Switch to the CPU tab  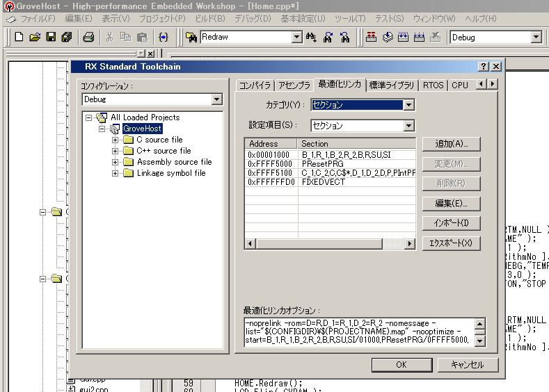460,85
